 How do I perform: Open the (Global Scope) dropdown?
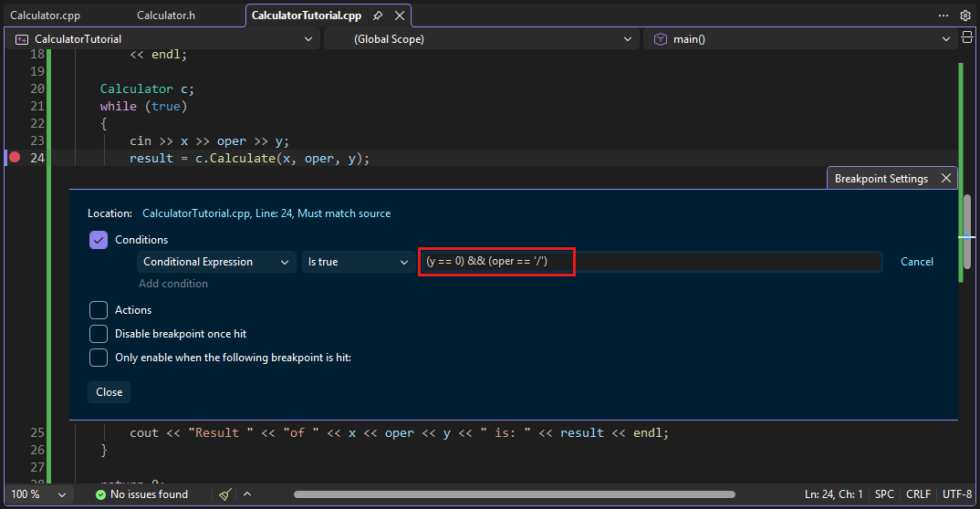coord(481,39)
